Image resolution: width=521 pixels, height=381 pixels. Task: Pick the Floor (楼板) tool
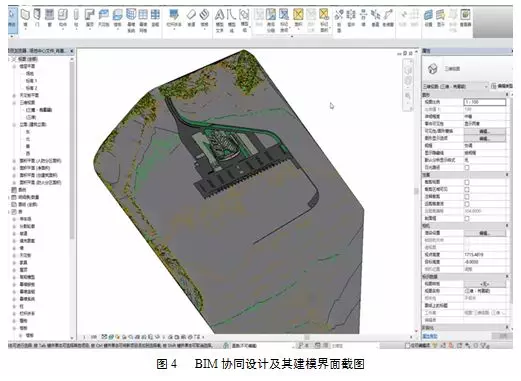click(118, 18)
